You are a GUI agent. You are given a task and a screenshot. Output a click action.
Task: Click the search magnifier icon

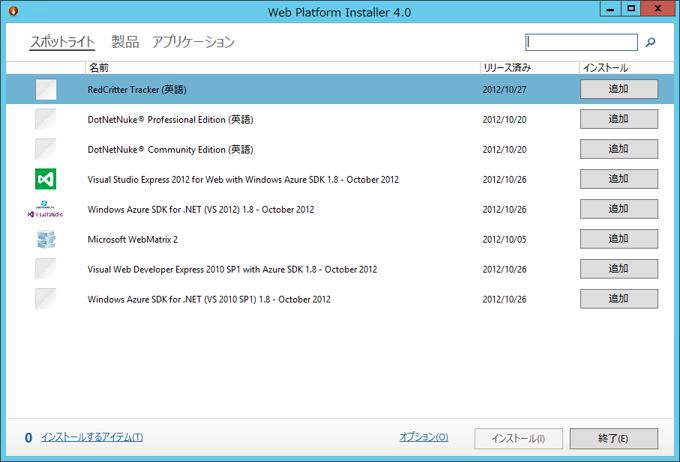point(650,42)
